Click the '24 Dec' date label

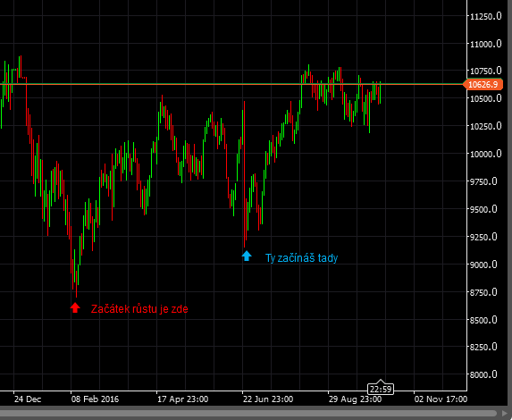(28, 399)
